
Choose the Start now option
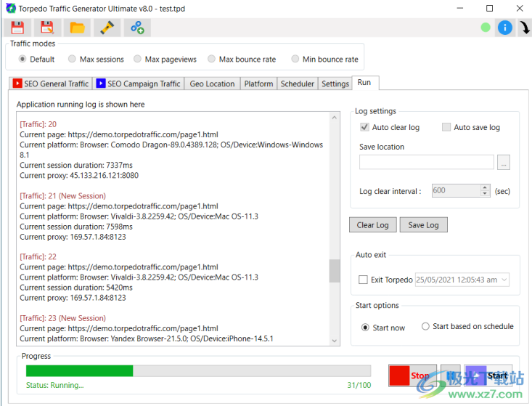pyautogui.click(x=365, y=328)
